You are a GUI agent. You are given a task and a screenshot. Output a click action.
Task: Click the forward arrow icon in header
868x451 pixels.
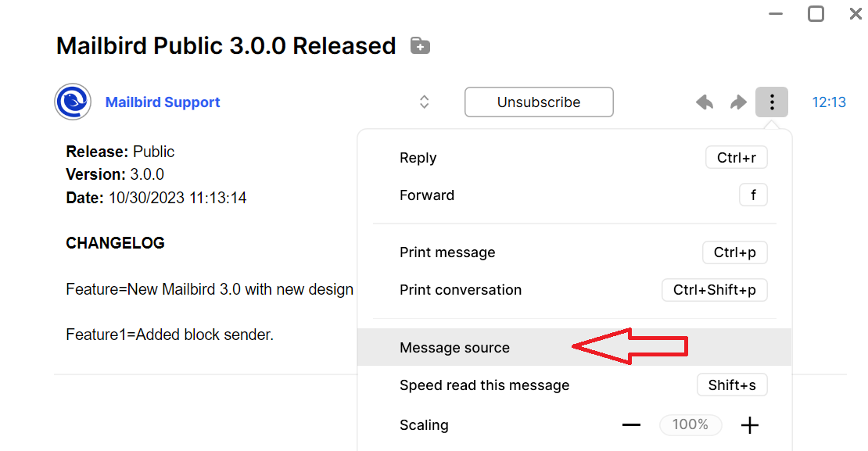point(738,102)
